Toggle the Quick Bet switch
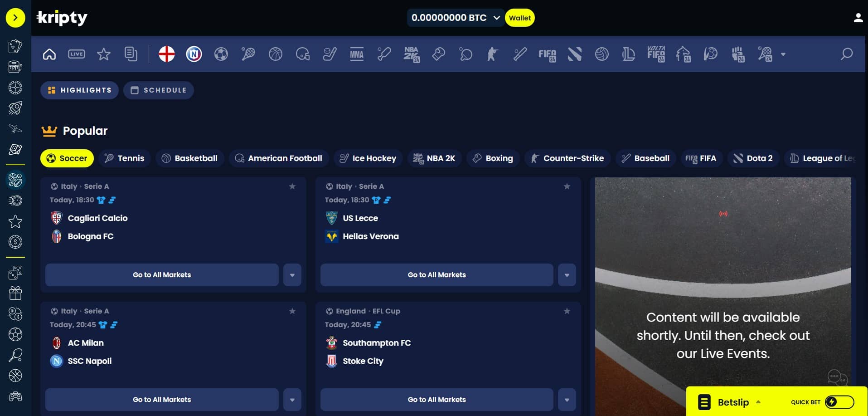The height and width of the screenshot is (416, 868). pos(839,402)
